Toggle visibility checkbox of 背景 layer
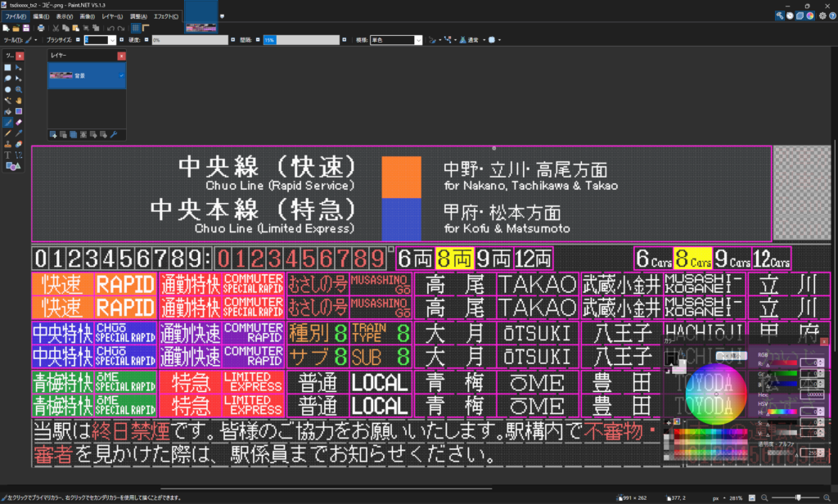The height and width of the screenshot is (504, 838). click(x=121, y=76)
